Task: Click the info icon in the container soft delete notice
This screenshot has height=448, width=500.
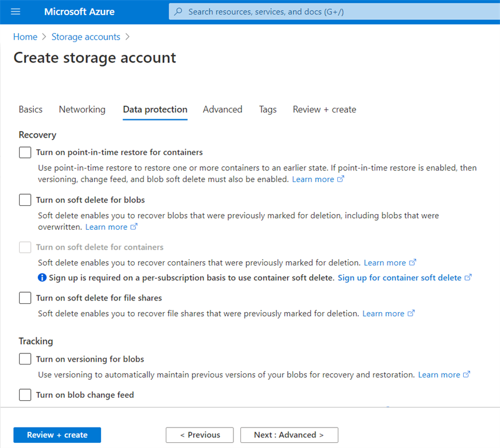Action: (42, 277)
